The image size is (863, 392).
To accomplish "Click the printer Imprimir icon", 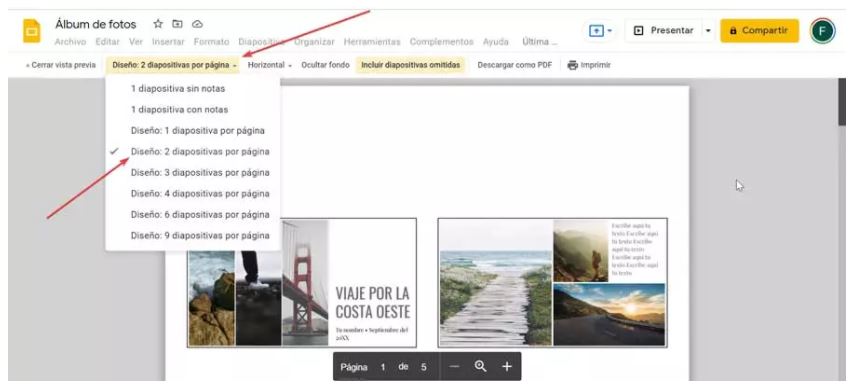I will (x=573, y=65).
